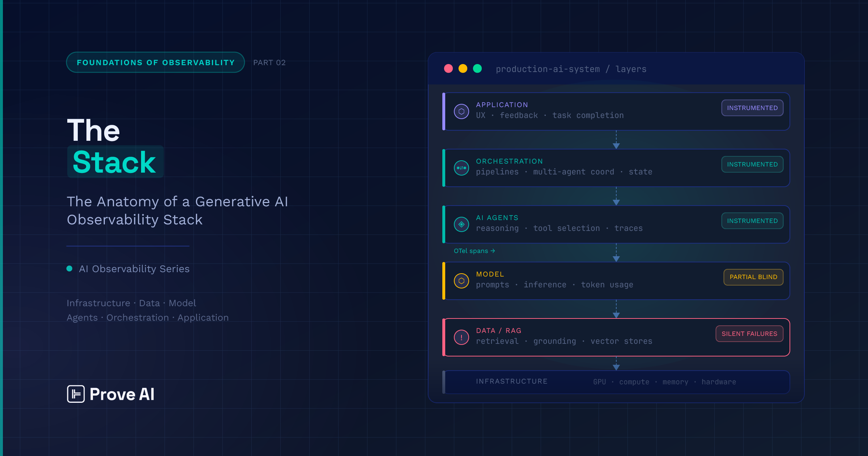Open the OTel spans link
Screen dimensions: 868x456
click(x=474, y=251)
